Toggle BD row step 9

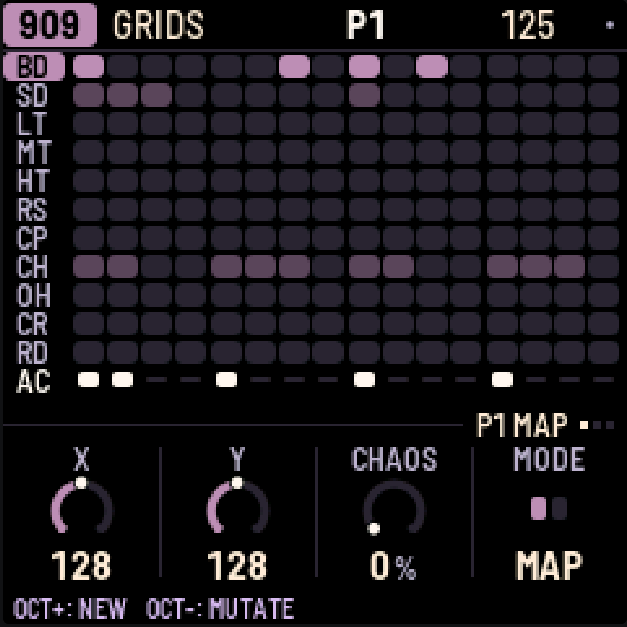coord(364,66)
